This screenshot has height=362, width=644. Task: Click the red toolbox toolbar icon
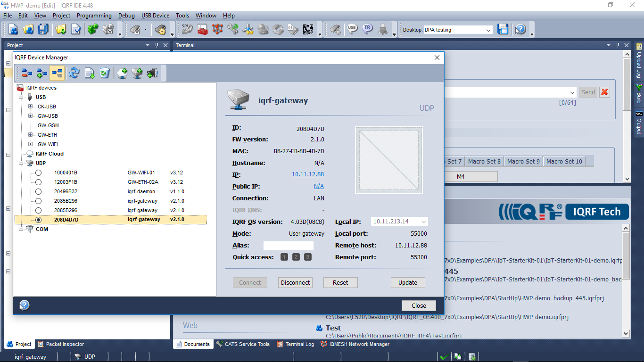point(202,29)
